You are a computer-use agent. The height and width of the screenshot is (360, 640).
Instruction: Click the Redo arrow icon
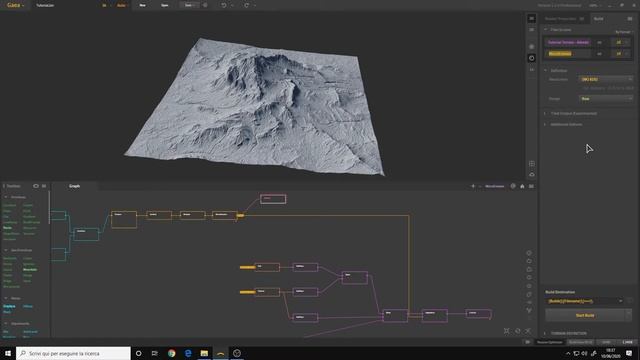247,5
